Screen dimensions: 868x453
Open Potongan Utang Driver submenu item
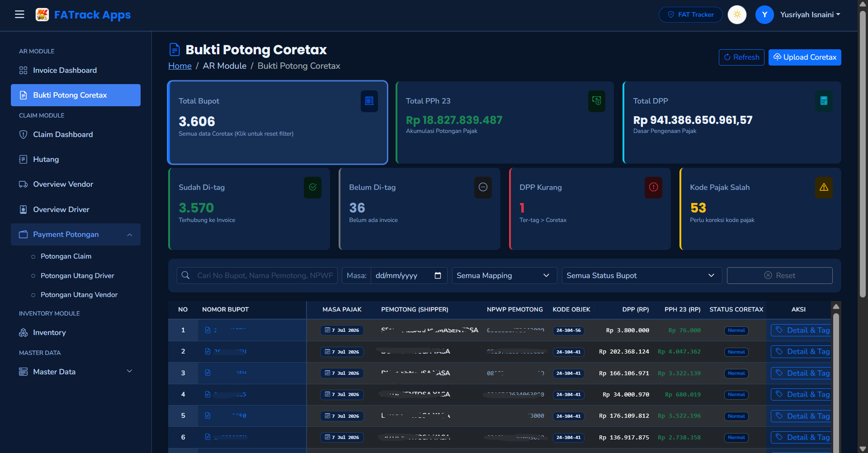pyautogui.click(x=77, y=276)
